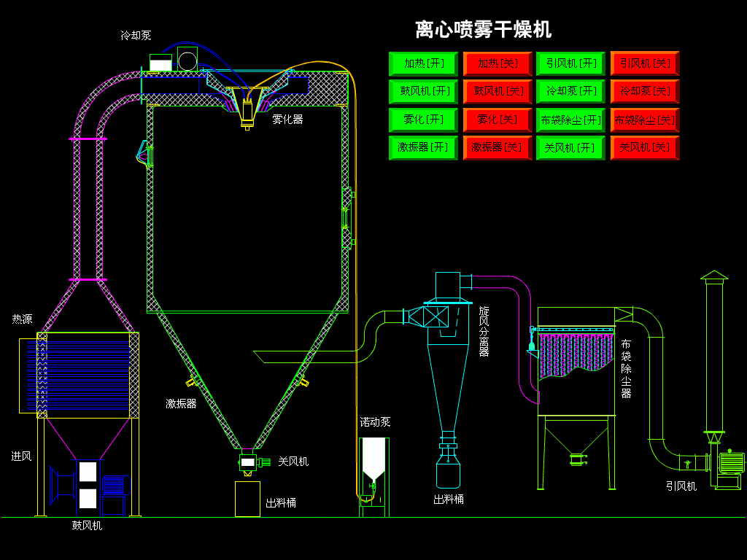Image resolution: width=747 pixels, height=560 pixels.
Task: Turn off heating with 加热[关]
Action: tap(498, 64)
